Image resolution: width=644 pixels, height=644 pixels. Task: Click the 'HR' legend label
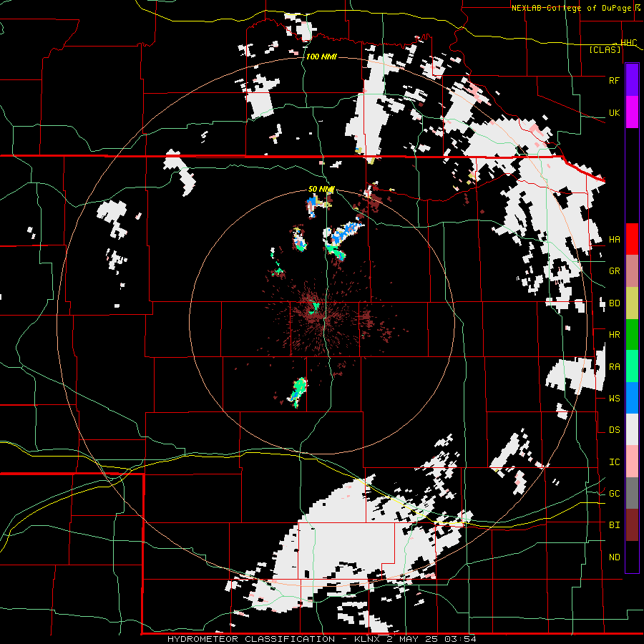coord(614,335)
